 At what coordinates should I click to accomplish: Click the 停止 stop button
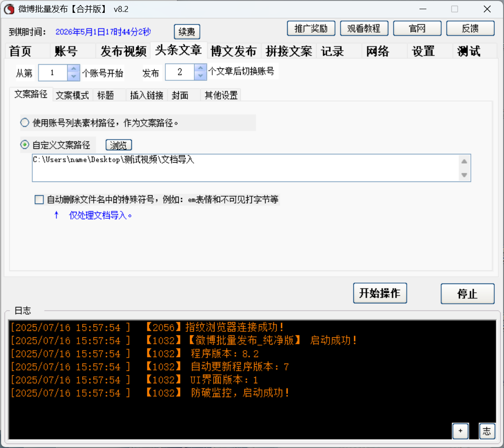(x=467, y=294)
